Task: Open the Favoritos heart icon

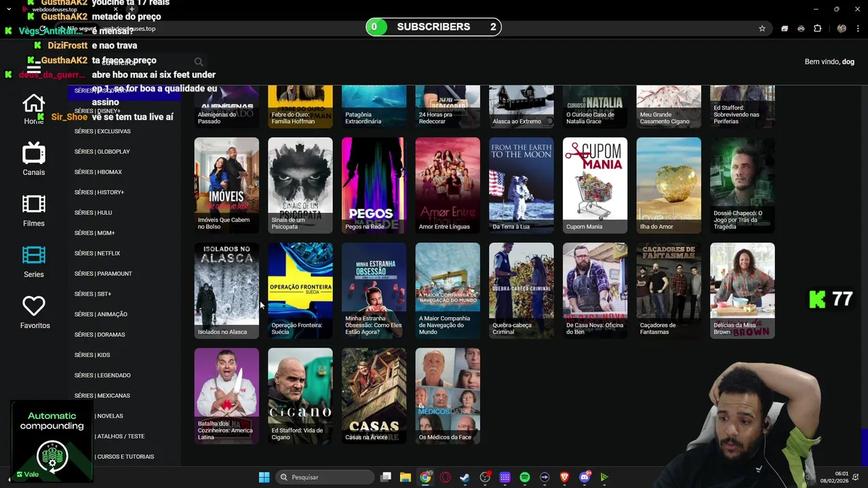Action: coord(34,306)
